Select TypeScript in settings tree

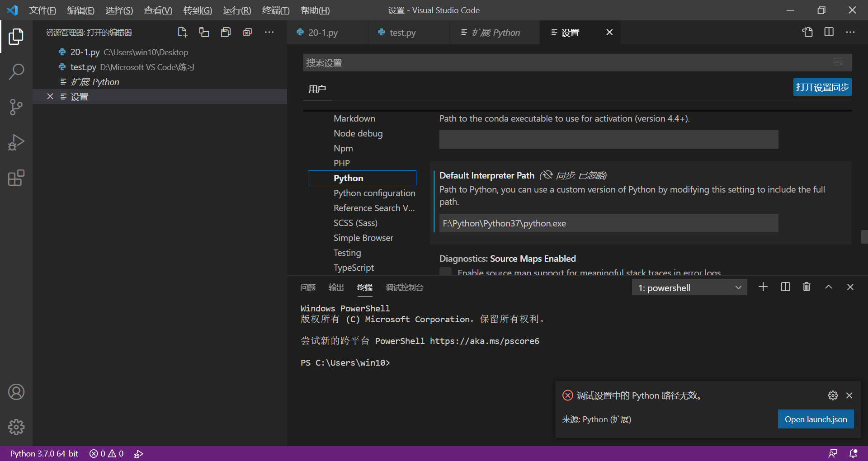(354, 268)
